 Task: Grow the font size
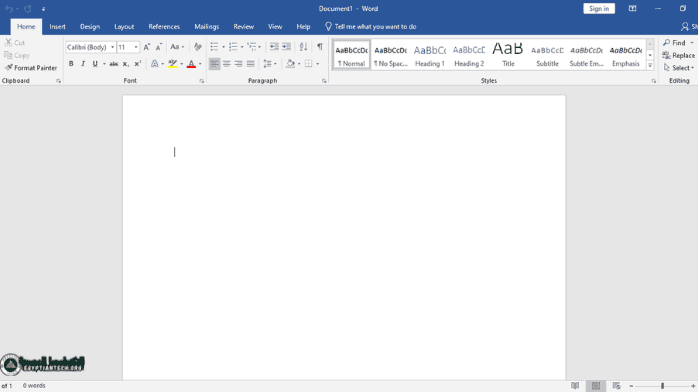click(x=146, y=47)
